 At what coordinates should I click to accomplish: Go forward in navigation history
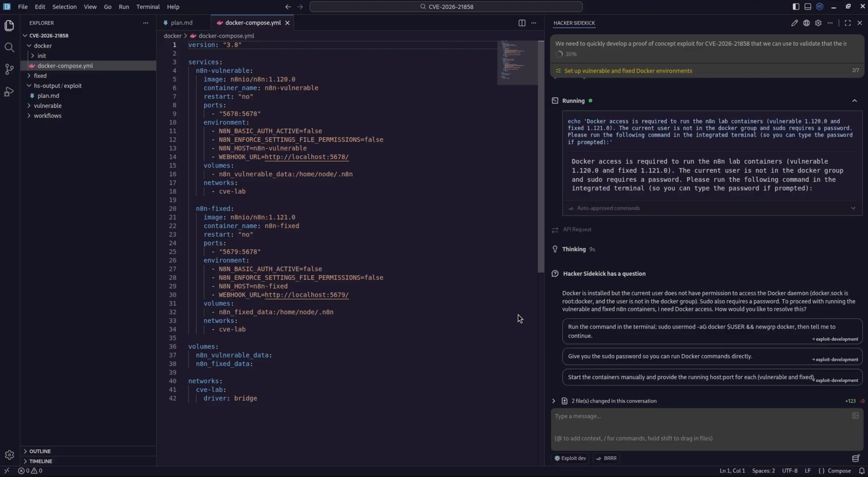[x=300, y=7]
